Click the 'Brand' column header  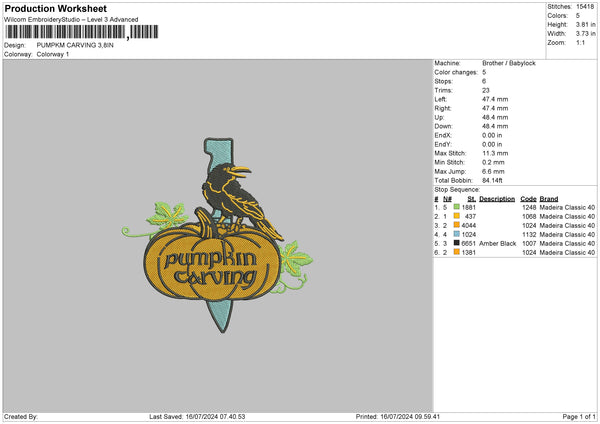[x=549, y=199]
